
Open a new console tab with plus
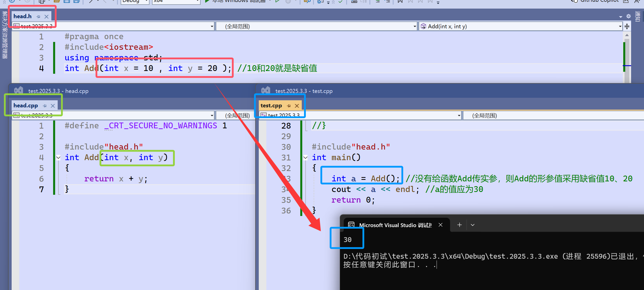tap(459, 225)
